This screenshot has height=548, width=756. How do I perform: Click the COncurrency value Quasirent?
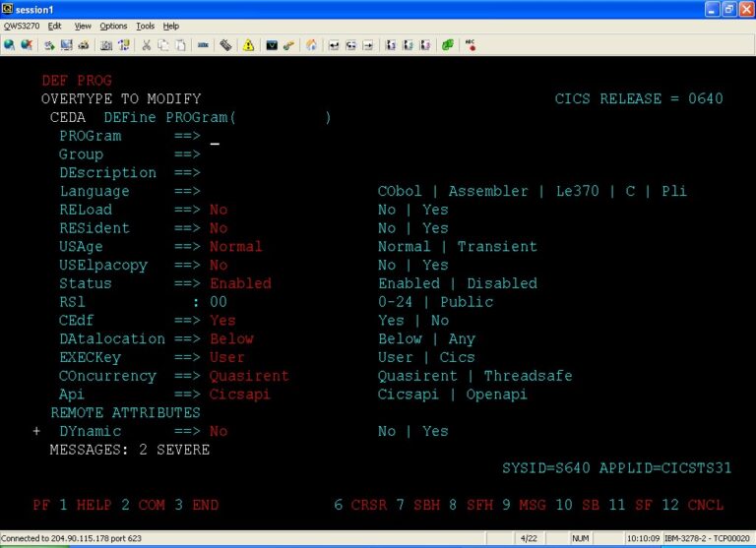pyautogui.click(x=249, y=376)
